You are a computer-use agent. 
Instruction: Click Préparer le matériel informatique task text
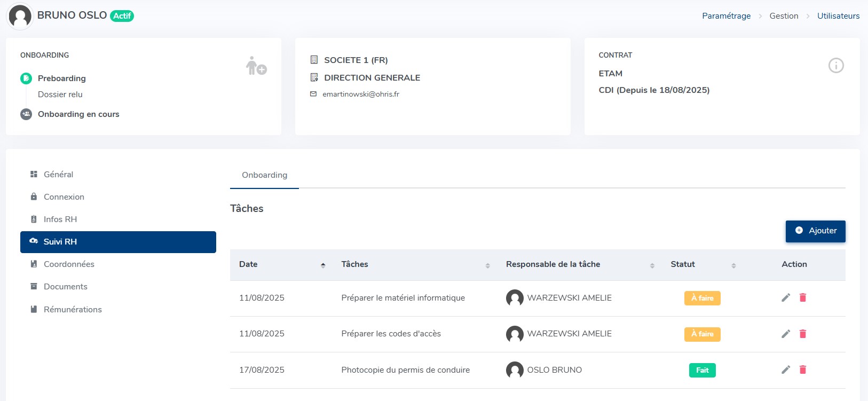[403, 298]
